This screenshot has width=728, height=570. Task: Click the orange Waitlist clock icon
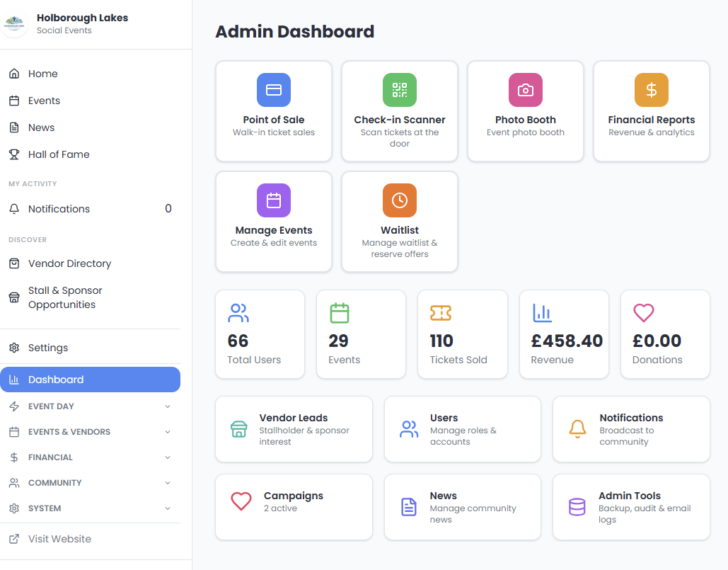tap(400, 200)
